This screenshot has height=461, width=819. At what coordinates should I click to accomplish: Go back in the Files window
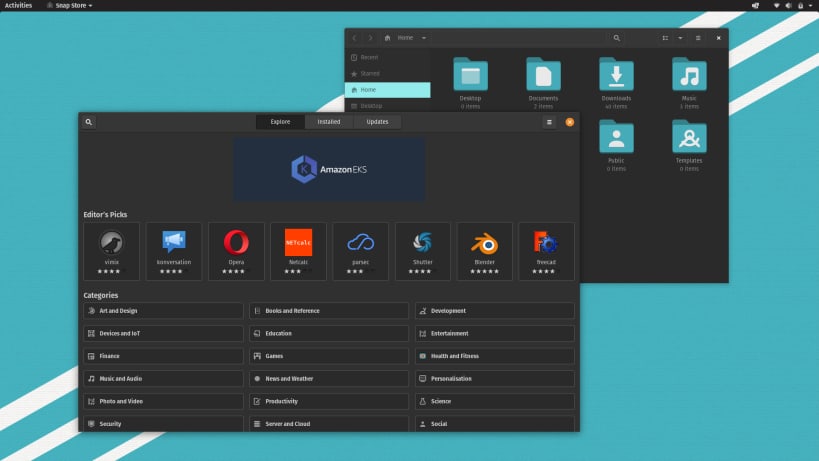(x=354, y=38)
